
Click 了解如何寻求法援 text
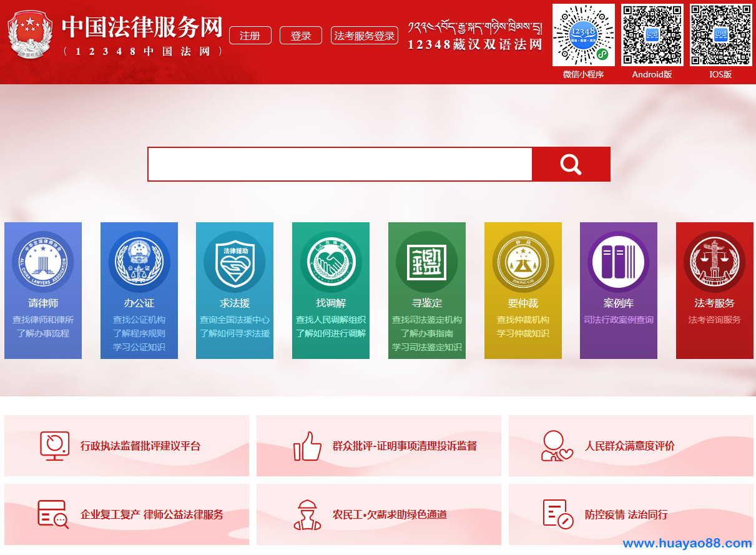click(x=235, y=333)
